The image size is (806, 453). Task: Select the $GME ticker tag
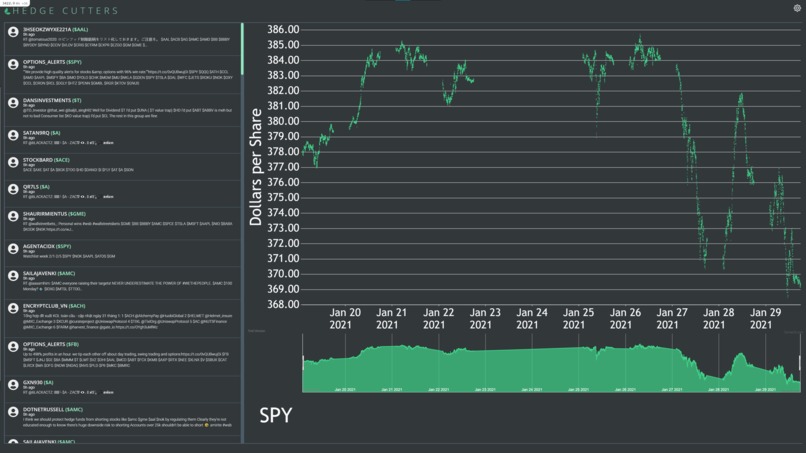pos(77,214)
